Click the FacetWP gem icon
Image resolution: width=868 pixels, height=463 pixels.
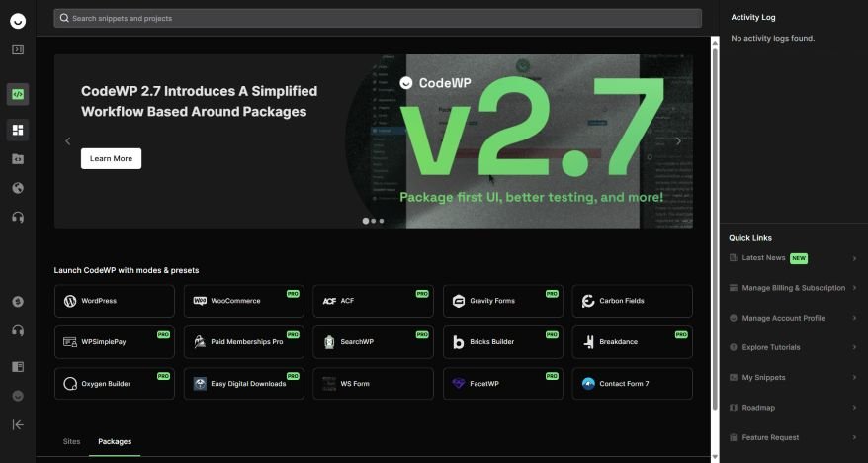click(x=459, y=383)
